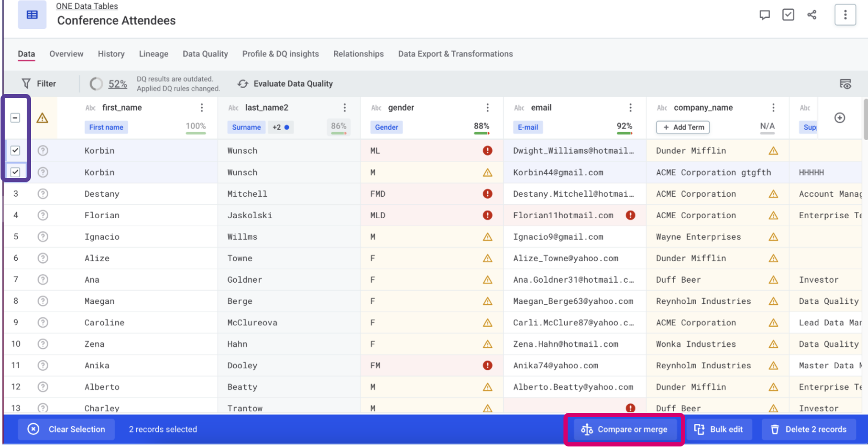The width and height of the screenshot is (868, 447).
Task: Click the Clear Selection button
Action: click(x=67, y=429)
